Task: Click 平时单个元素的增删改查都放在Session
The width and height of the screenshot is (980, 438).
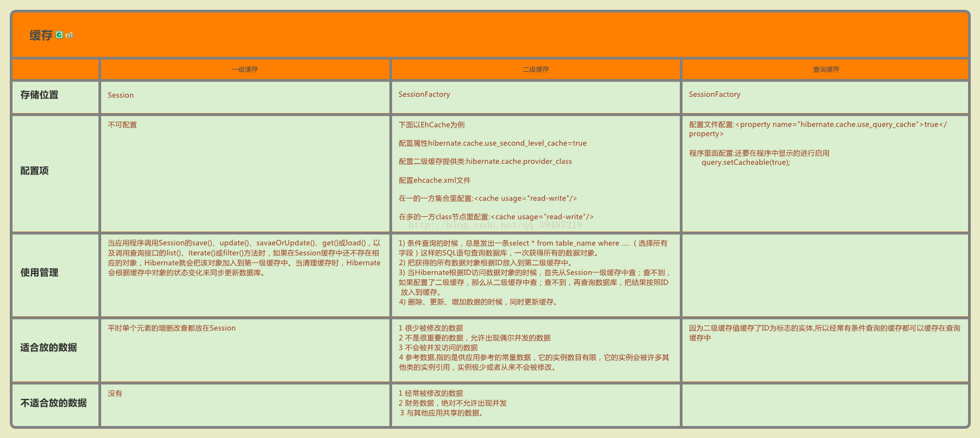Action: point(172,328)
